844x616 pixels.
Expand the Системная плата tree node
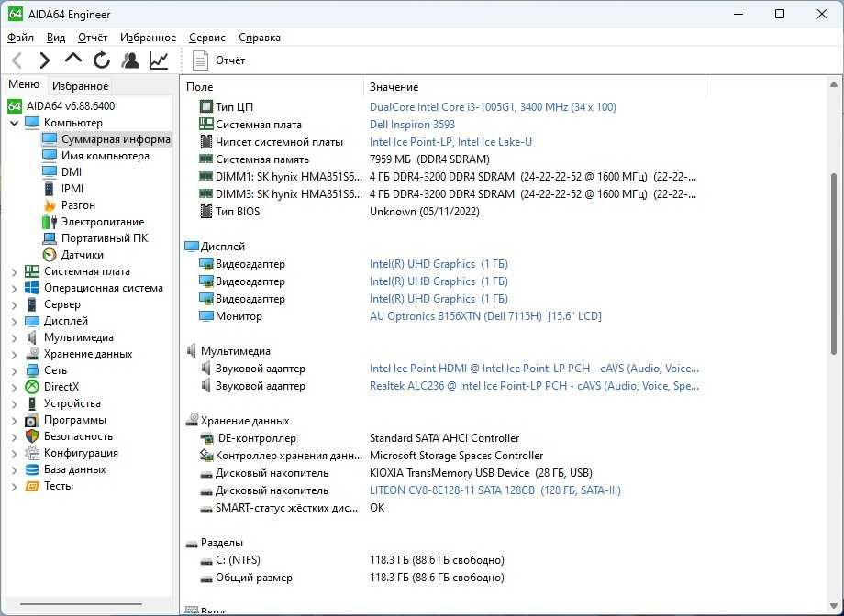pyautogui.click(x=15, y=271)
